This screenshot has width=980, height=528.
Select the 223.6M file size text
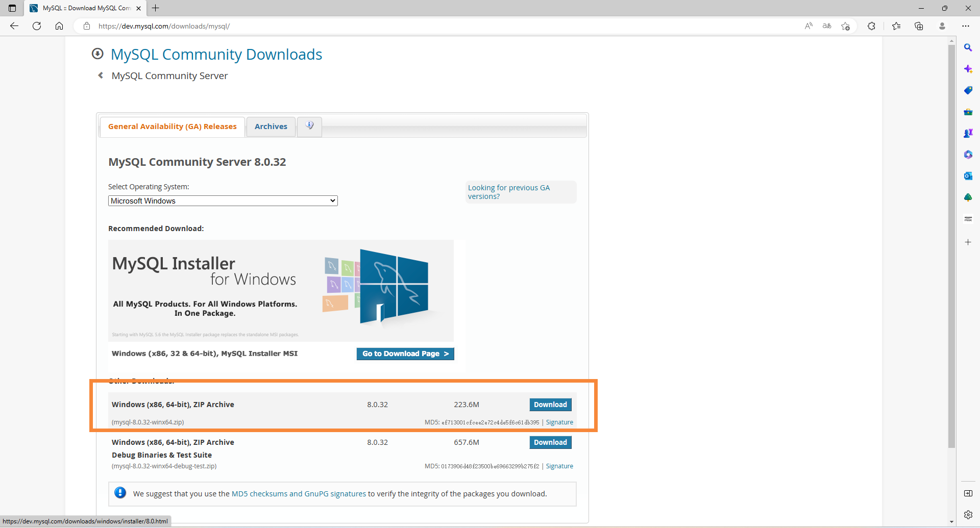[467, 405]
